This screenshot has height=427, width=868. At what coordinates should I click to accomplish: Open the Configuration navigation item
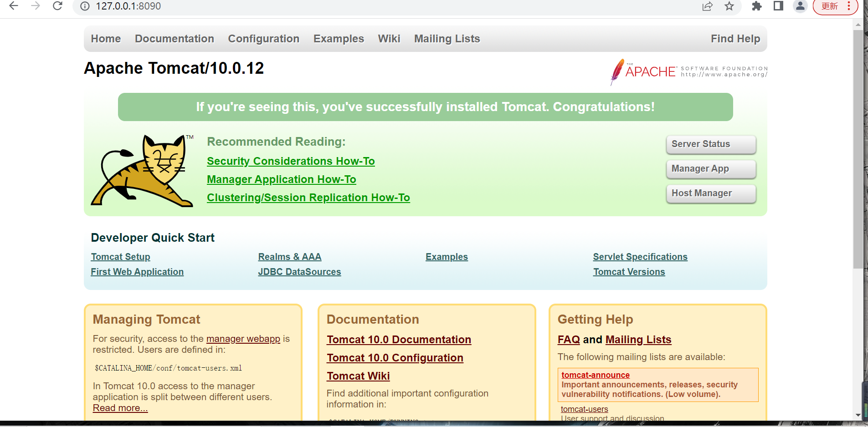point(264,39)
